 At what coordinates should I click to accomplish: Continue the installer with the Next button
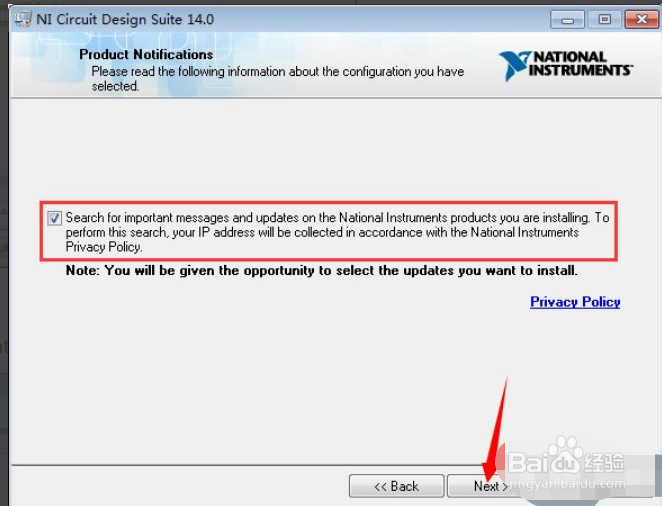pyautogui.click(x=490, y=486)
